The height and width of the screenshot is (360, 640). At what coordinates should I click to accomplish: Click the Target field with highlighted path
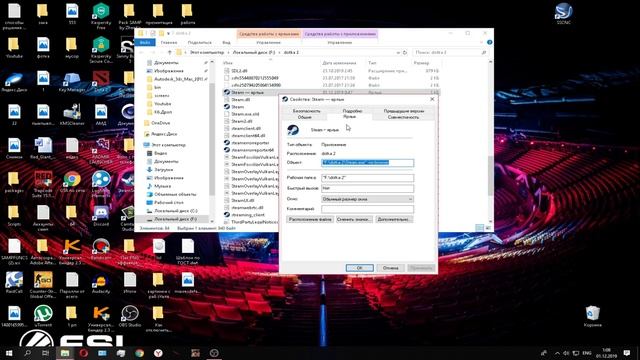[x=367, y=163]
